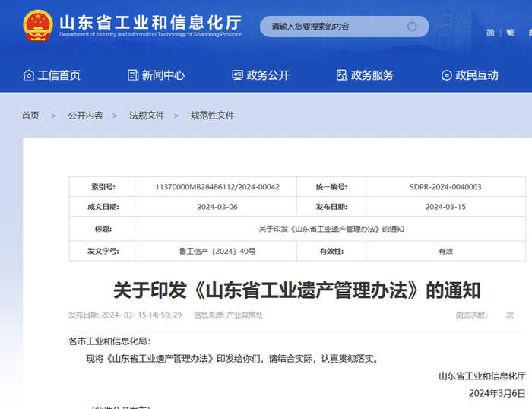
Task: Click the site title 山东省工业和信息化厅
Action: pos(150,22)
